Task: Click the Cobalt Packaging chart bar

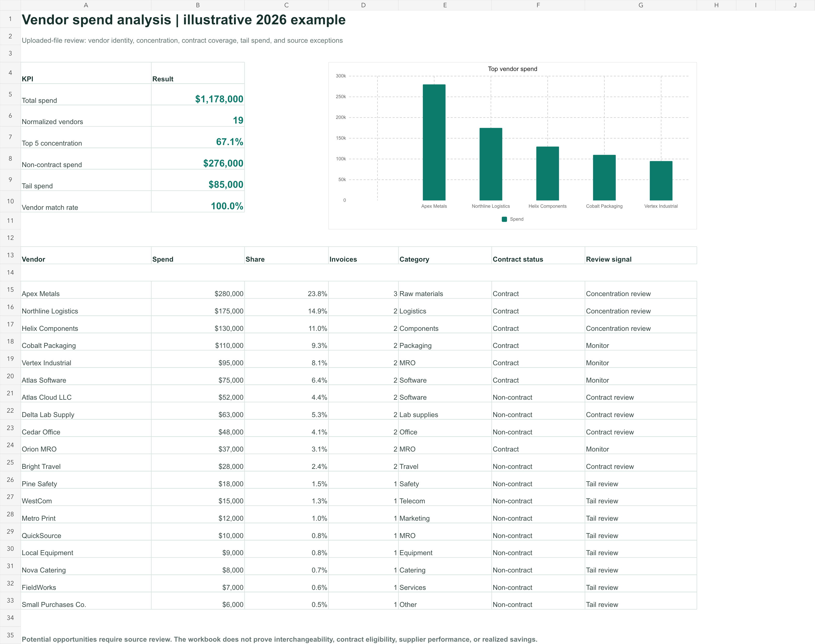Action: pyautogui.click(x=604, y=178)
